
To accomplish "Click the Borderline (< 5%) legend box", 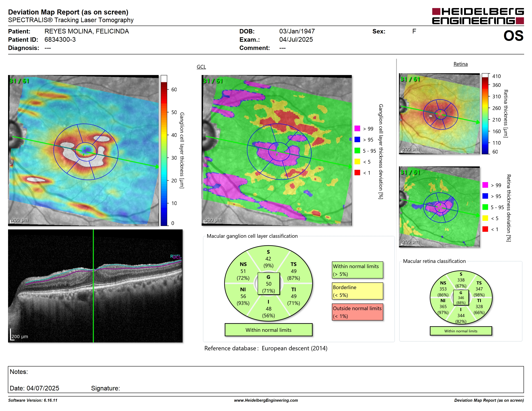I will pyautogui.click(x=357, y=291).
